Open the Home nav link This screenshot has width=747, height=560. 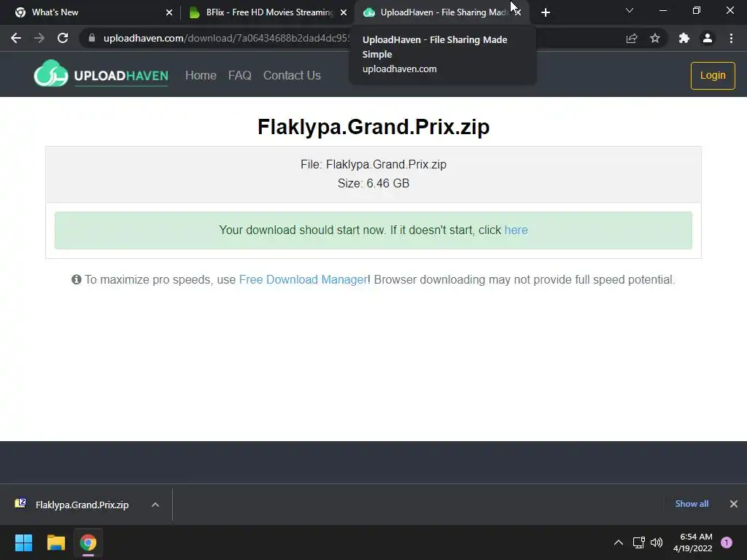click(201, 75)
